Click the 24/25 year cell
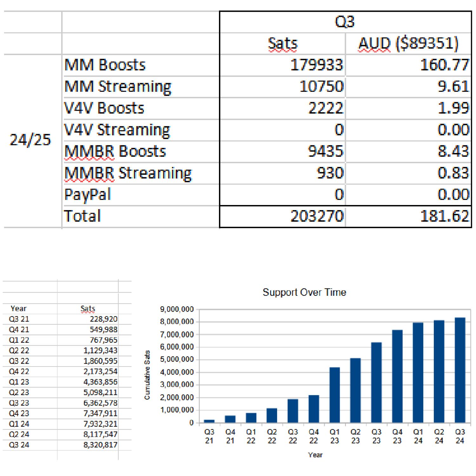The height and width of the screenshot is (476, 476). (x=30, y=140)
